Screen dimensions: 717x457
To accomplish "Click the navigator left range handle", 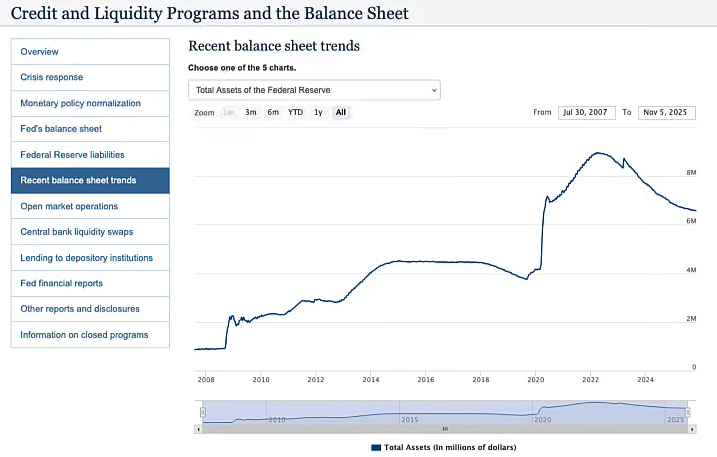I will click(x=202, y=411).
